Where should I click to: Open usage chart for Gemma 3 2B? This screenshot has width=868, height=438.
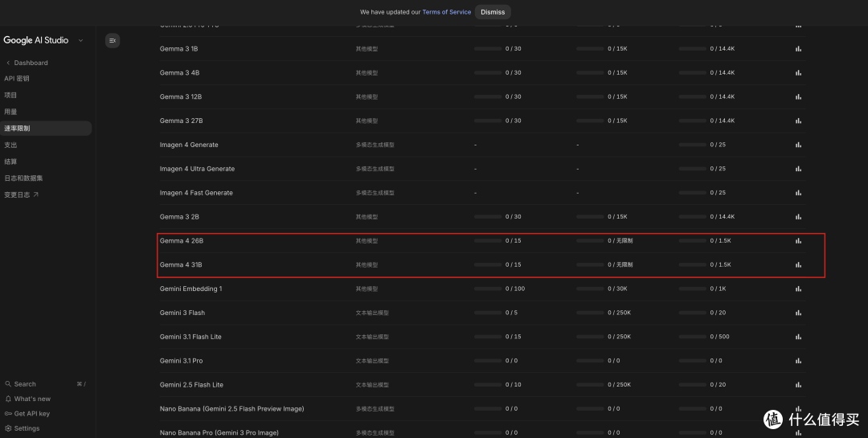point(798,216)
